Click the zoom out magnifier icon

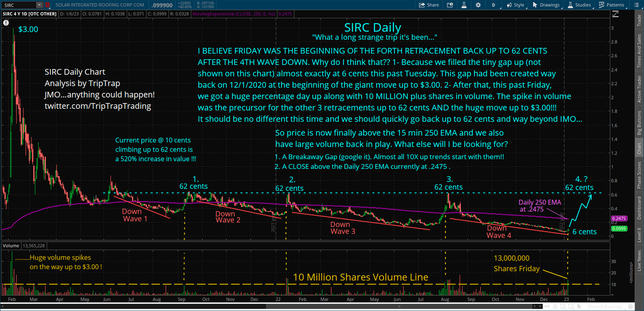(x=571, y=307)
